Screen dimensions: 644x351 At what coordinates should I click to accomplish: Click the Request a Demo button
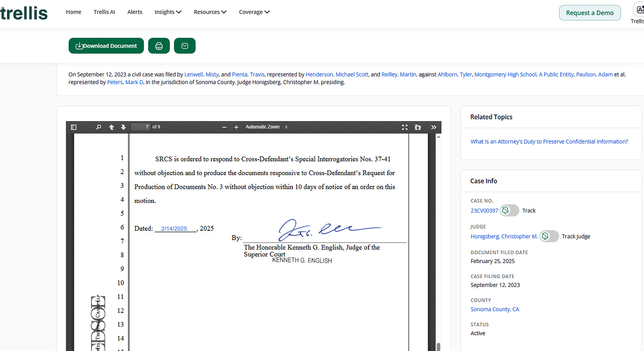590,13
